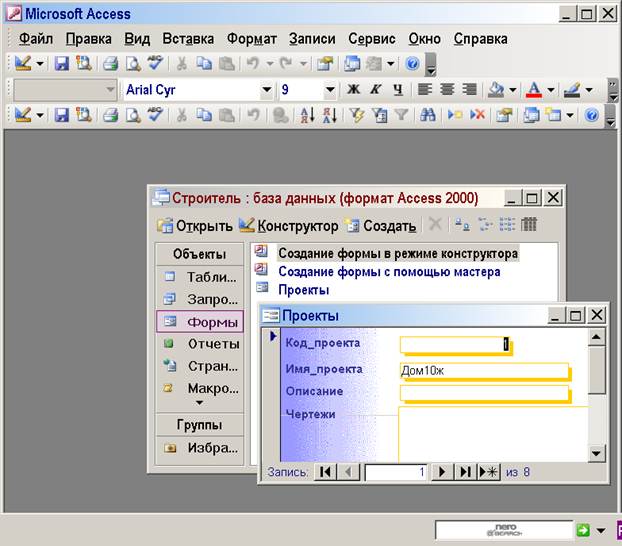This screenshot has height=546, width=622.
Task: Click Print icon in top toolbar
Action: tap(110, 63)
